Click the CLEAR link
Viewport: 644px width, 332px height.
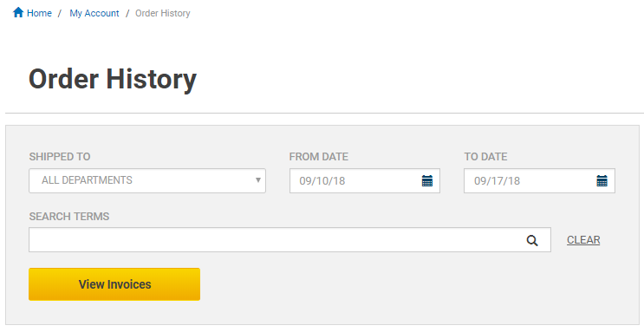[x=583, y=240]
